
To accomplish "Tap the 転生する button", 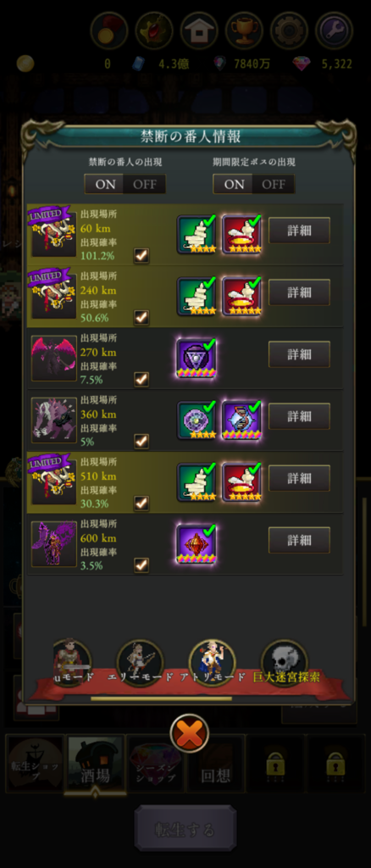I will pyautogui.click(x=185, y=830).
